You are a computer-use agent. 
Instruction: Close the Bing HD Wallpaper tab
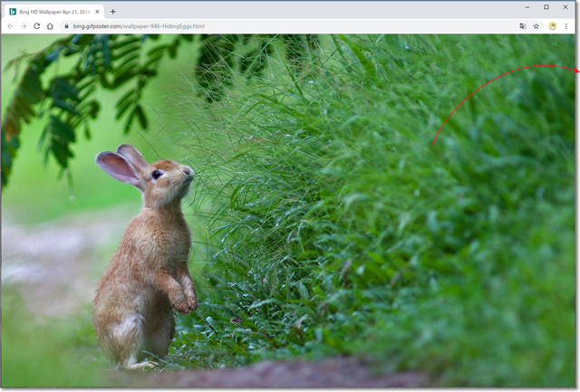tap(98, 12)
